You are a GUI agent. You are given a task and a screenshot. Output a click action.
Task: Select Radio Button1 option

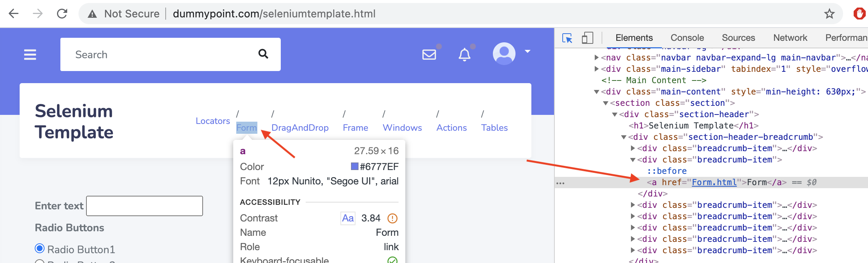click(x=40, y=248)
